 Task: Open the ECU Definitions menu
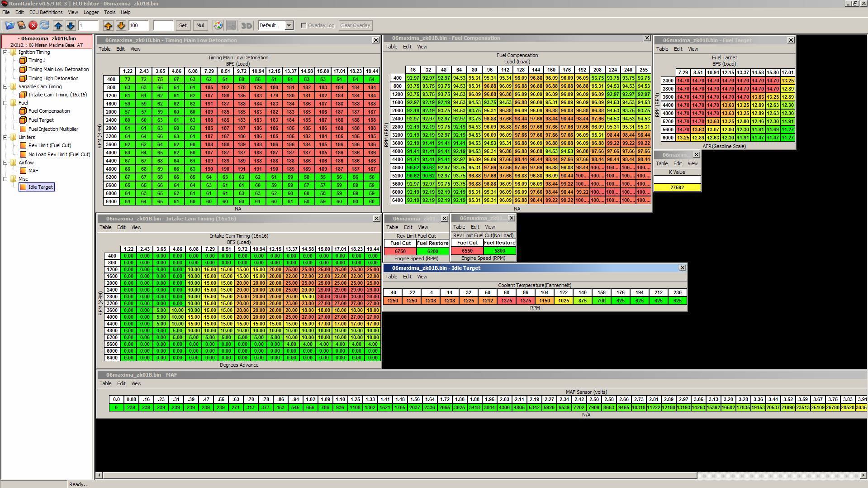tap(46, 12)
